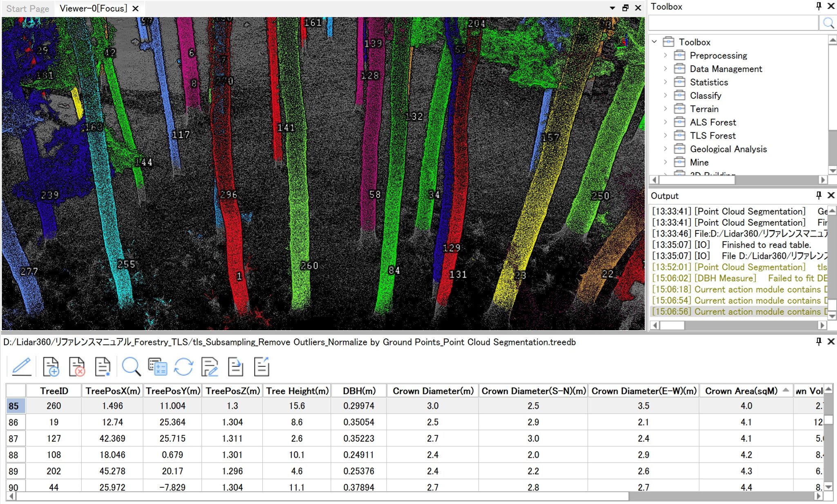Select table row 87 header
This screenshot has width=837, height=504.
(13, 439)
